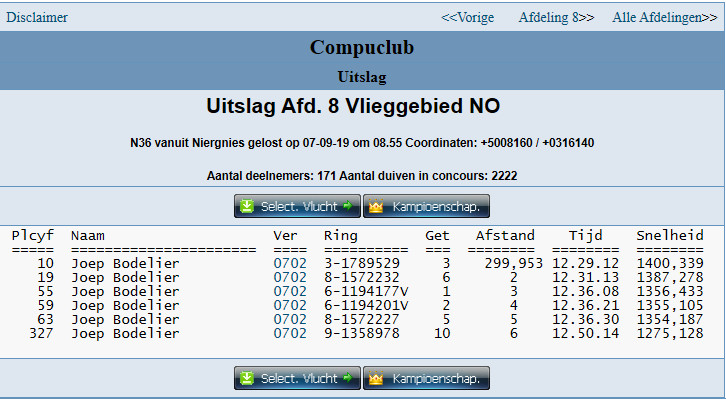Click the Compuclub title heading
The width and height of the screenshot is (726, 399).
point(362,47)
